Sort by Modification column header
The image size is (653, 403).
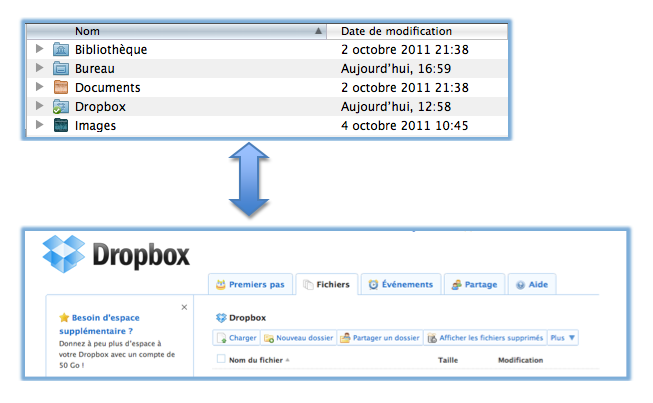tap(521, 360)
